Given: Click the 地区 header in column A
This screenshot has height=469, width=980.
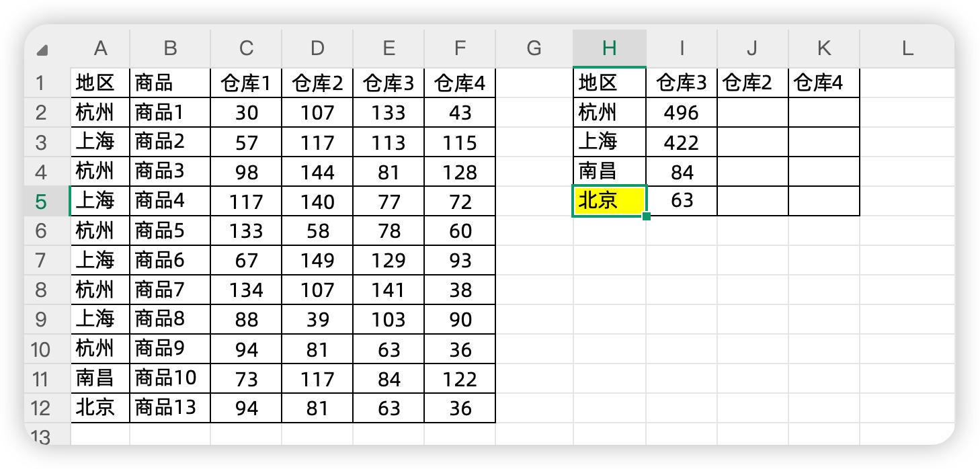Looking at the screenshot, I should (x=99, y=83).
